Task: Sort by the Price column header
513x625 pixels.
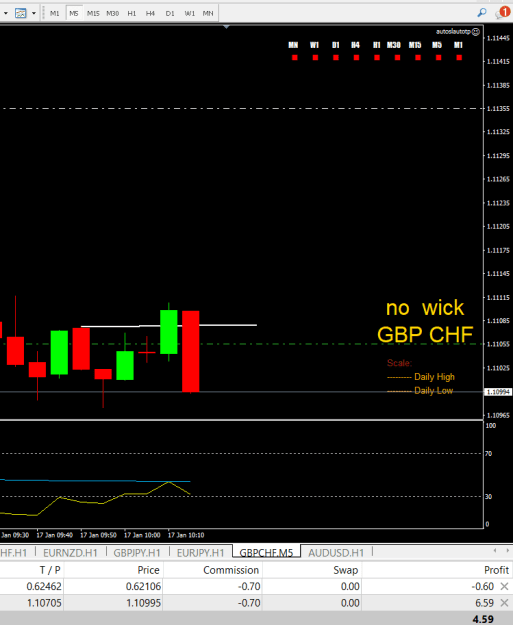Action: click(x=114, y=570)
